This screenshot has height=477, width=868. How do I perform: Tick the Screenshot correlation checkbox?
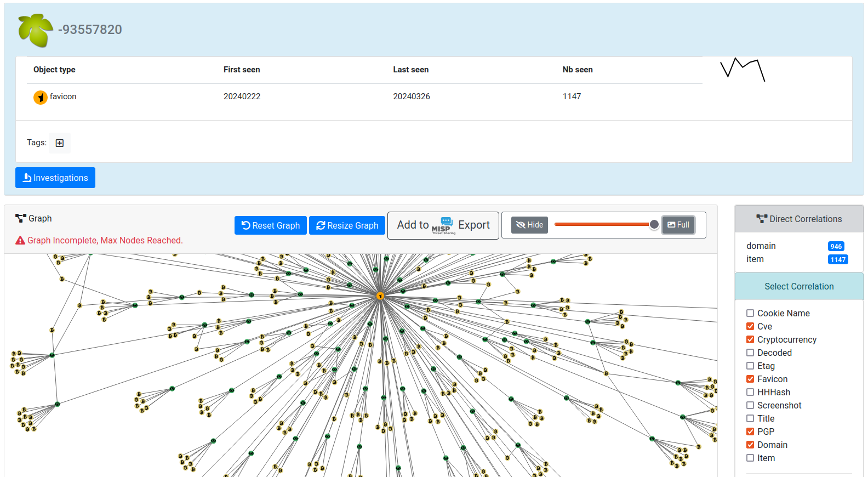(x=750, y=405)
